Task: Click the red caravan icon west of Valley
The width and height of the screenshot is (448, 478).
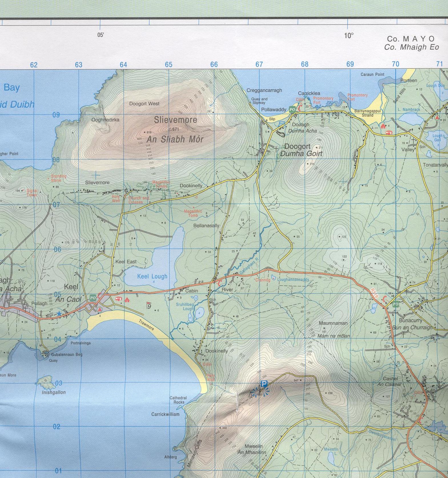Action: click(x=389, y=132)
